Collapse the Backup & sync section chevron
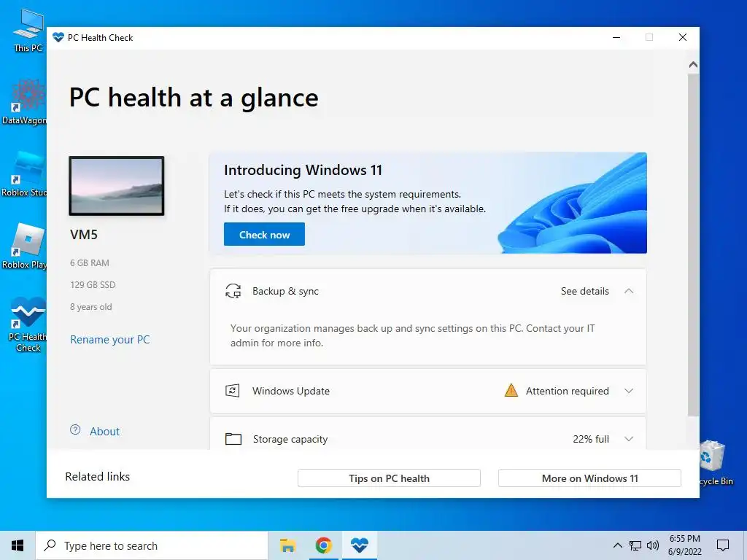This screenshot has height=560, width=747. 629,291
